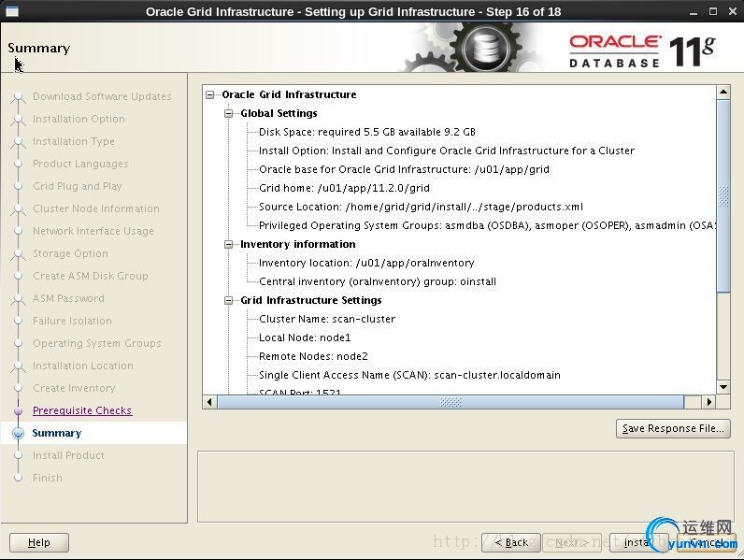Click the vertical scrollbar up arrow
744x560 pixels.
[723, 92]
